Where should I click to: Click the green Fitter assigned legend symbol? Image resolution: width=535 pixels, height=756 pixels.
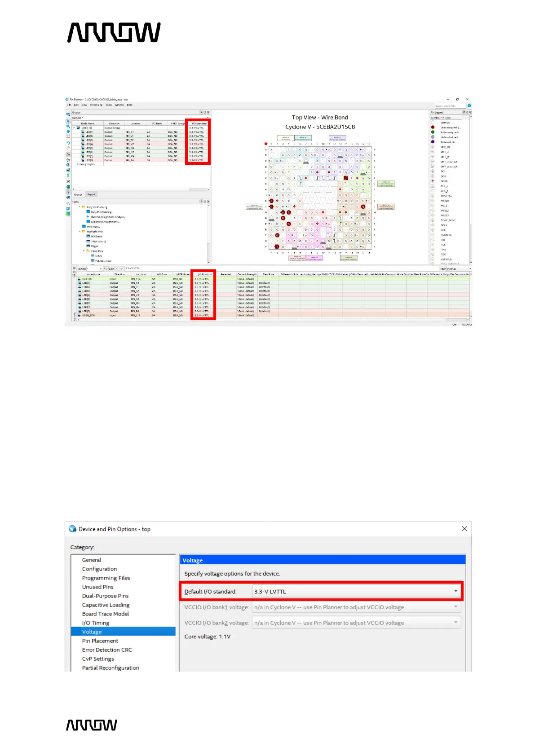point(433,132)
